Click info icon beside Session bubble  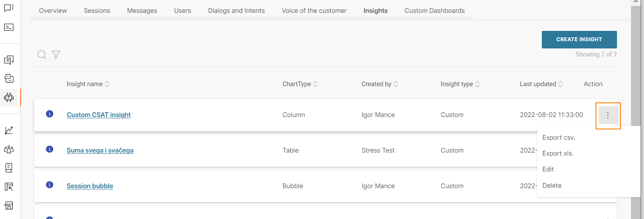click(49, 185)
